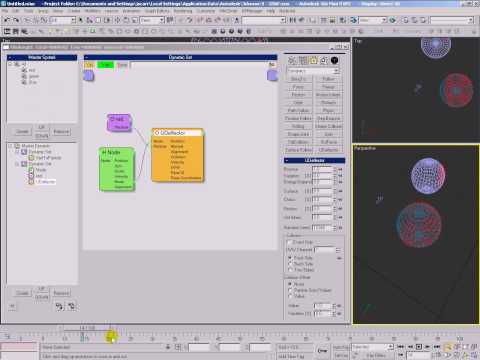Image resolution: width=480 pixels, height=360 pixels.
Task: Toggle the UDeflector checkbox in the DynamicSet tree
Action: 31,182
